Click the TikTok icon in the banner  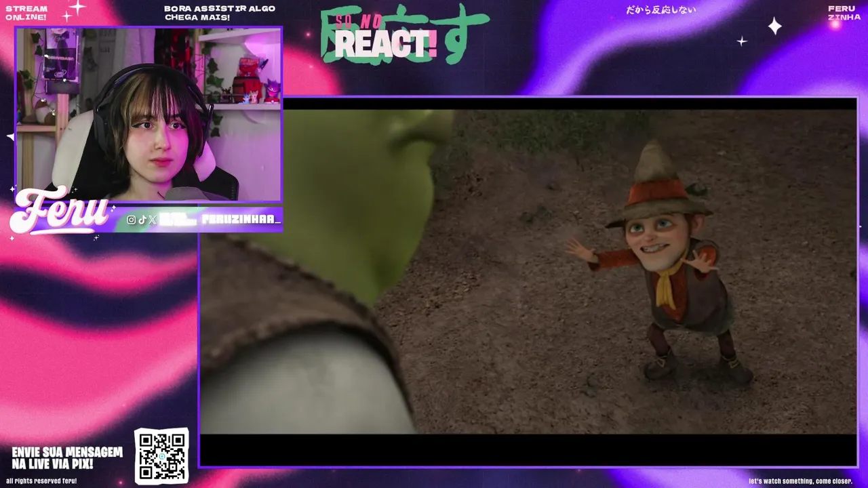click(x=142, y=220)
